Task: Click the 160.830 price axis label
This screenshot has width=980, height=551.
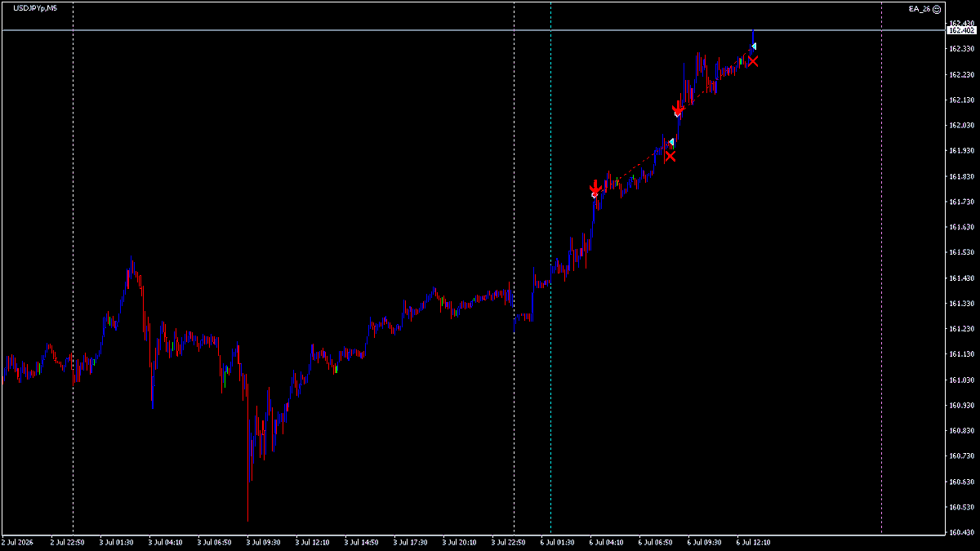Action: (x=961, y=431)
